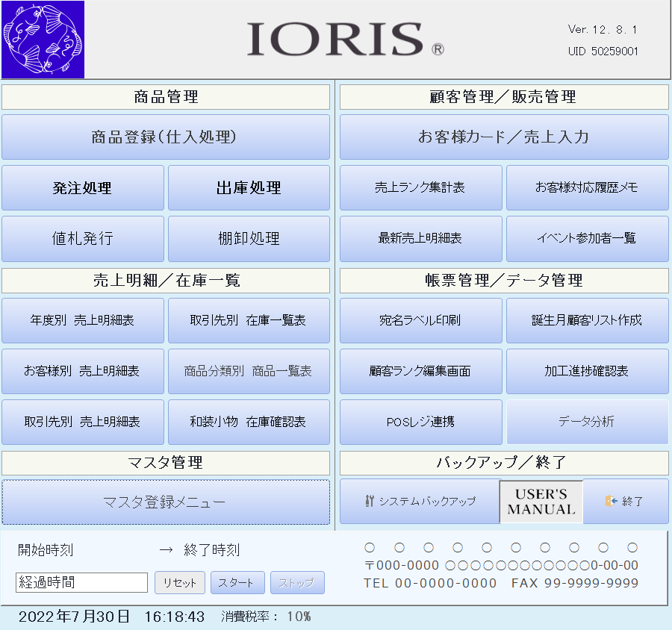Start the timer with スタート
This screenshot has height=630, width=672.
point(237,583)
